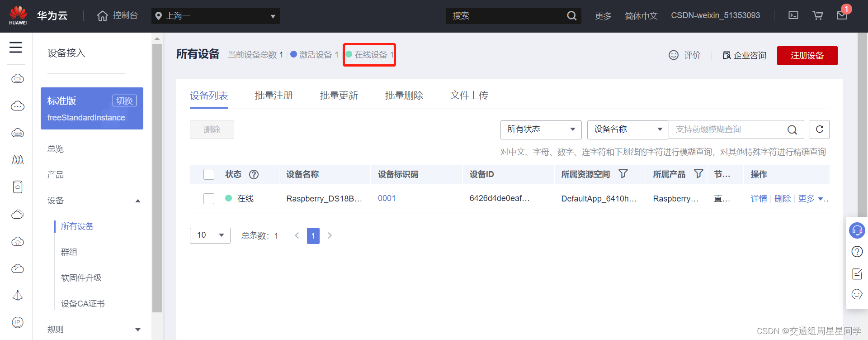Select 设备CA证书 in sidebar
868x340 pixels.
[x=83, y=304]
